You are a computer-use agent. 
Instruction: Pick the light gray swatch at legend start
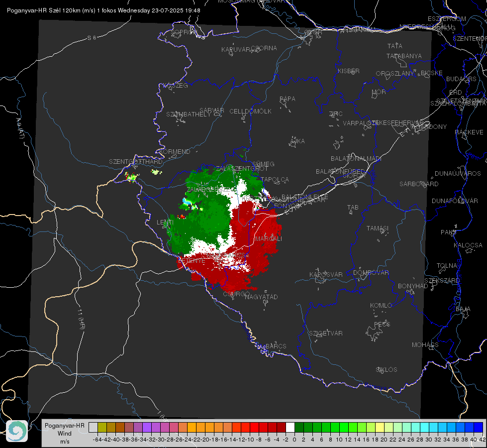point(93,427)
